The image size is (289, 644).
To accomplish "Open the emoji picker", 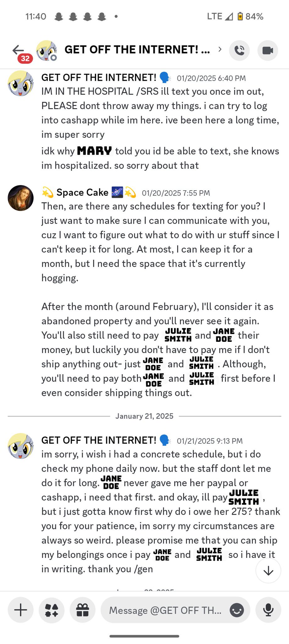I will pyautogui.click(x=237, y=610).
